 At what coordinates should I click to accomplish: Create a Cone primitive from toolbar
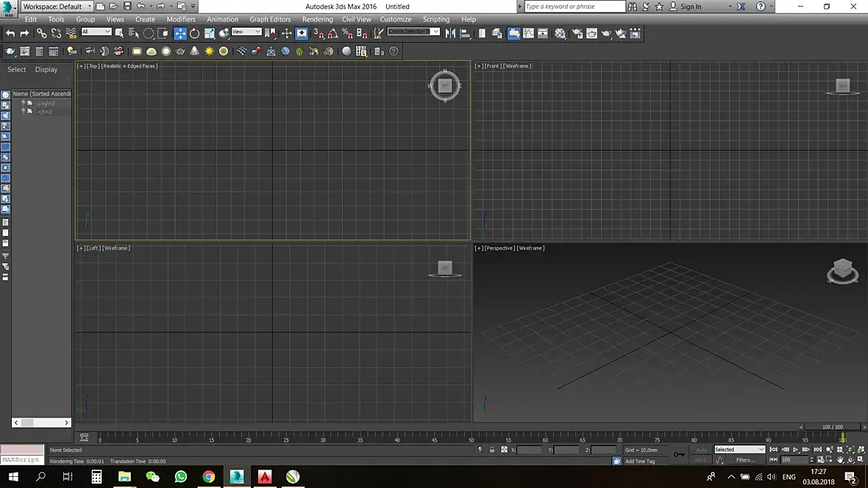[195, 51]
